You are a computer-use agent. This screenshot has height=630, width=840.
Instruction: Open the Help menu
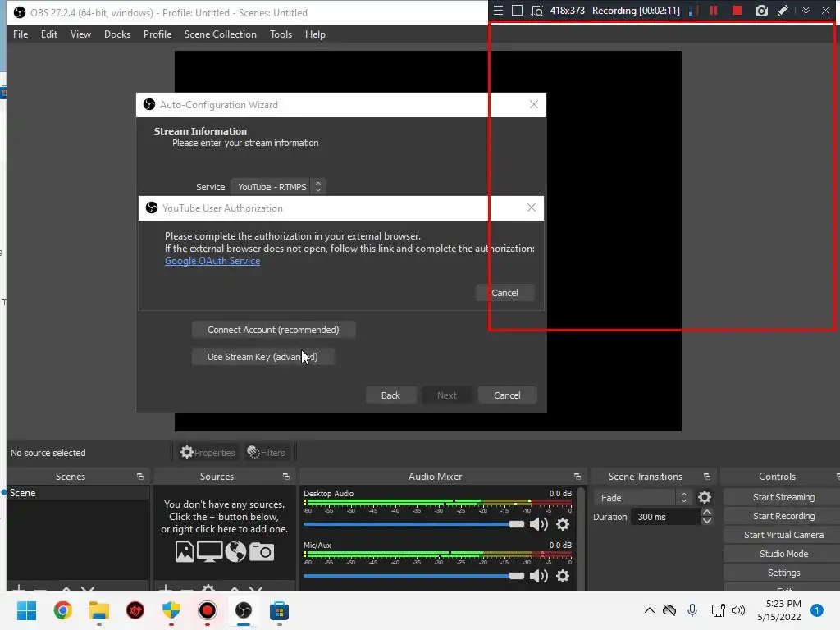pos(315,34)
